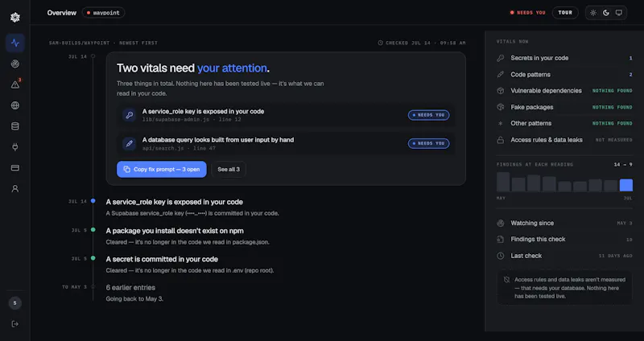
Task: Click the asterisk icon next to Other patterns
Action: coord(500,123)
